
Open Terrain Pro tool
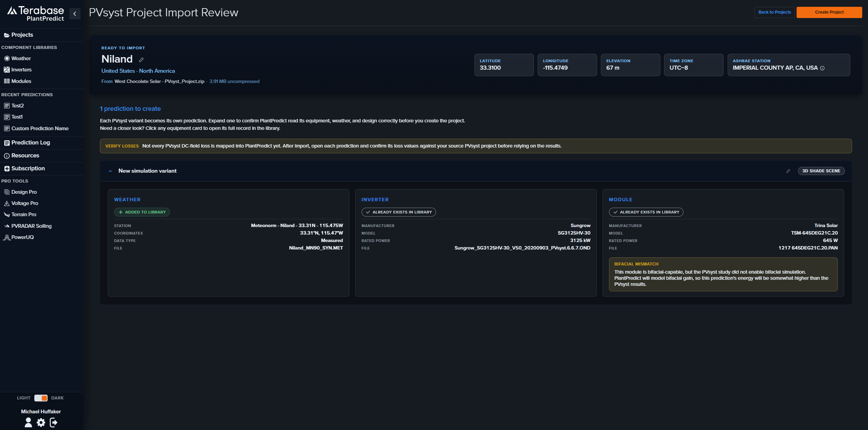coord(23,214)
